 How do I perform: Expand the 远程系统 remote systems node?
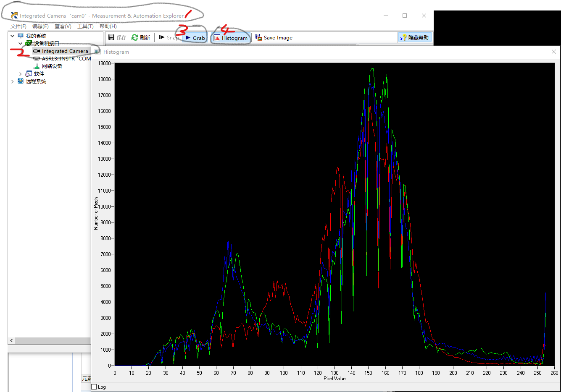[x=13, y=81]
